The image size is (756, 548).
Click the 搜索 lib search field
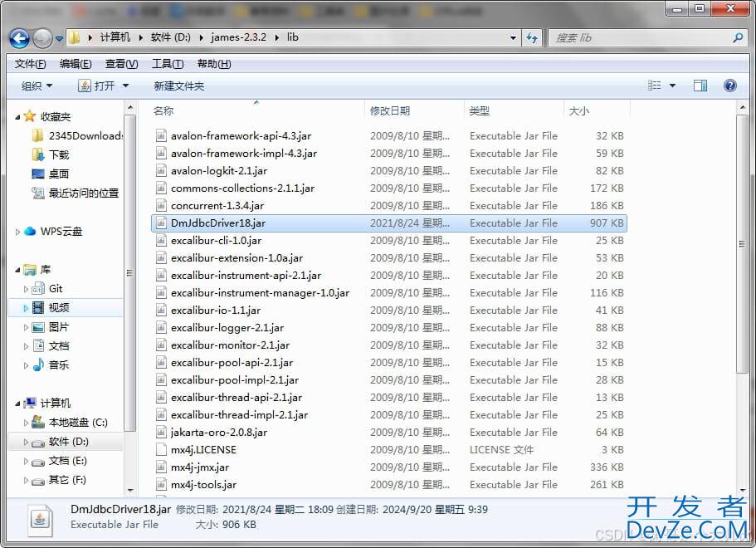pos(639,38)
